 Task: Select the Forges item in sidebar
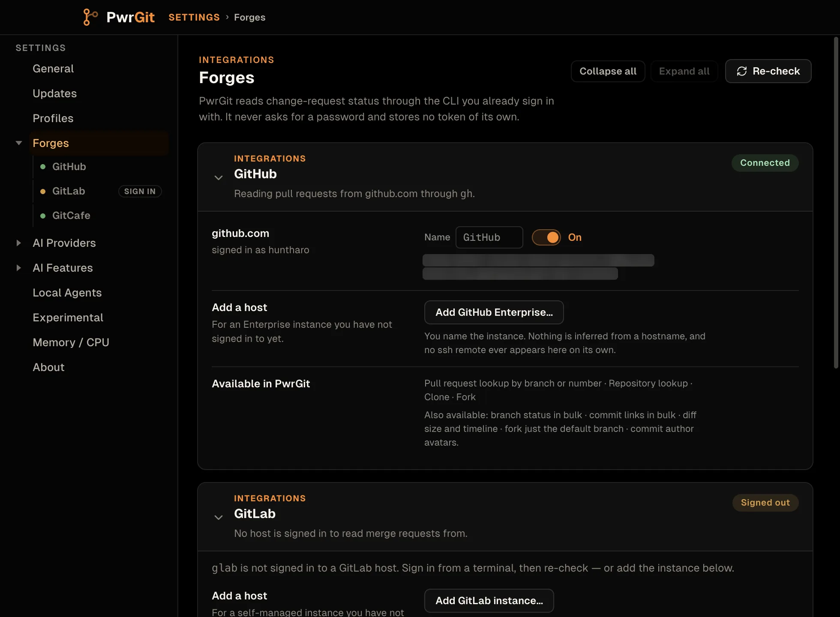(x=99, y=143)
